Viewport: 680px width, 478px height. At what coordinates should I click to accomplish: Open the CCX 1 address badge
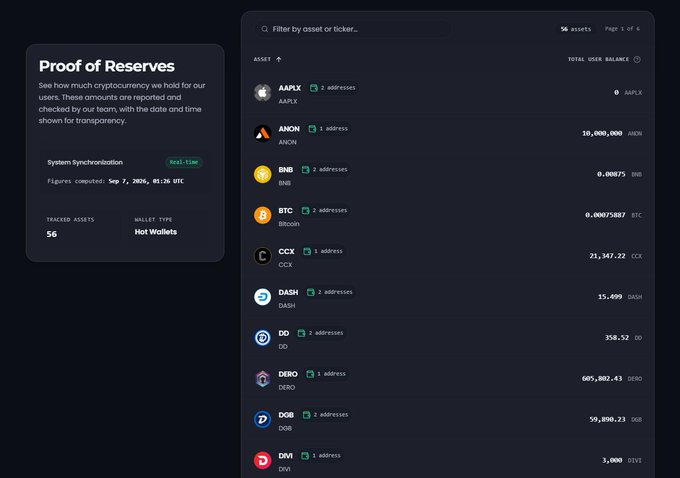pos(323,251)
